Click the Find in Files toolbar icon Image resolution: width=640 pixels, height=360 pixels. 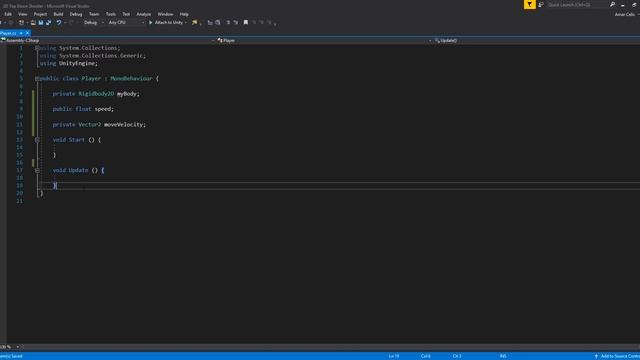(195, 22)
